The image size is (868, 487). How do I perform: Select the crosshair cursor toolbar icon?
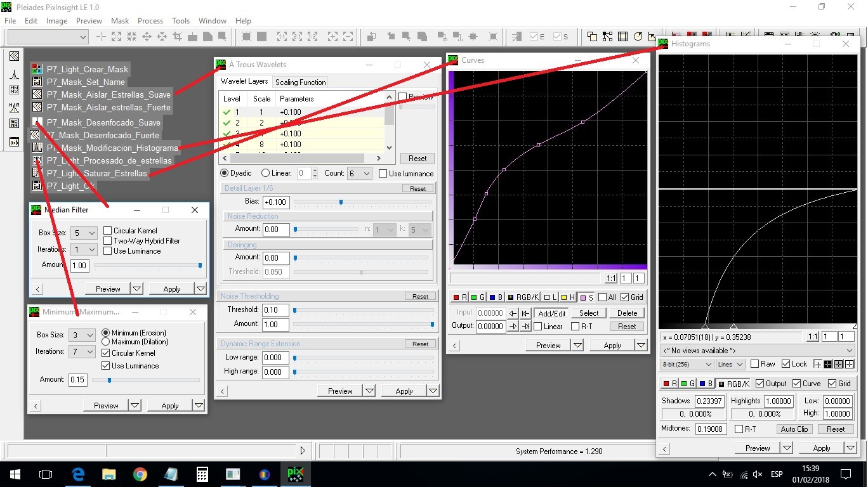pyautogui.click(x=101, y=37)
